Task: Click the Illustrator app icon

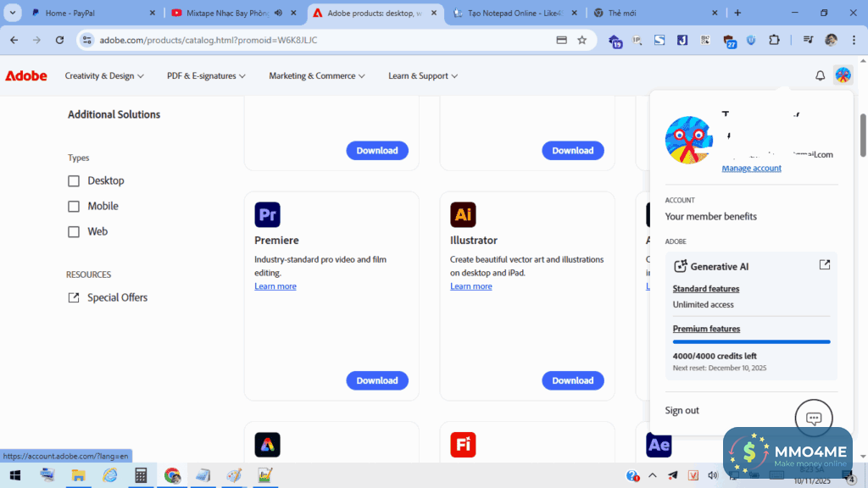Action: tap(463, 214)
